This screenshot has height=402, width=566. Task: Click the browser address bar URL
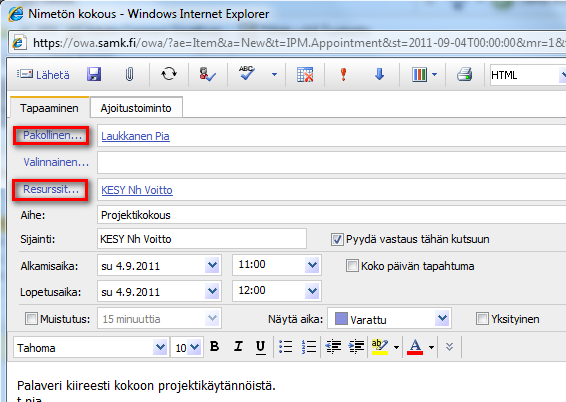(299, 43)
